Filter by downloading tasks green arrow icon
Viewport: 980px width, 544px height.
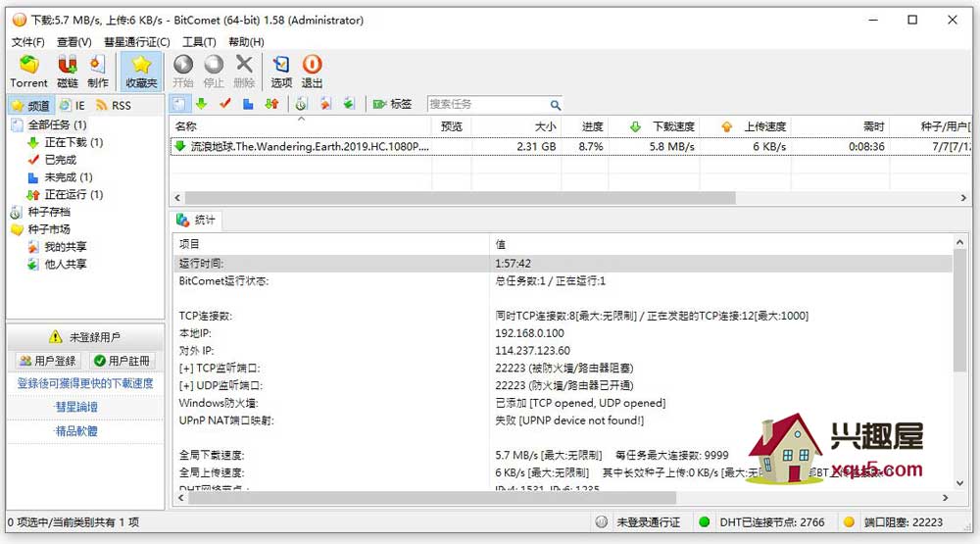tap(201, 104)
